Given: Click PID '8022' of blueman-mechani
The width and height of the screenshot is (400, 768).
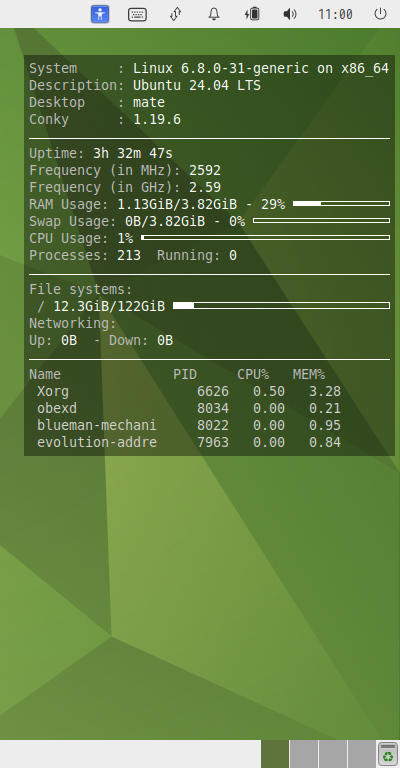Looking at the screenshot, I should (213, 426).
